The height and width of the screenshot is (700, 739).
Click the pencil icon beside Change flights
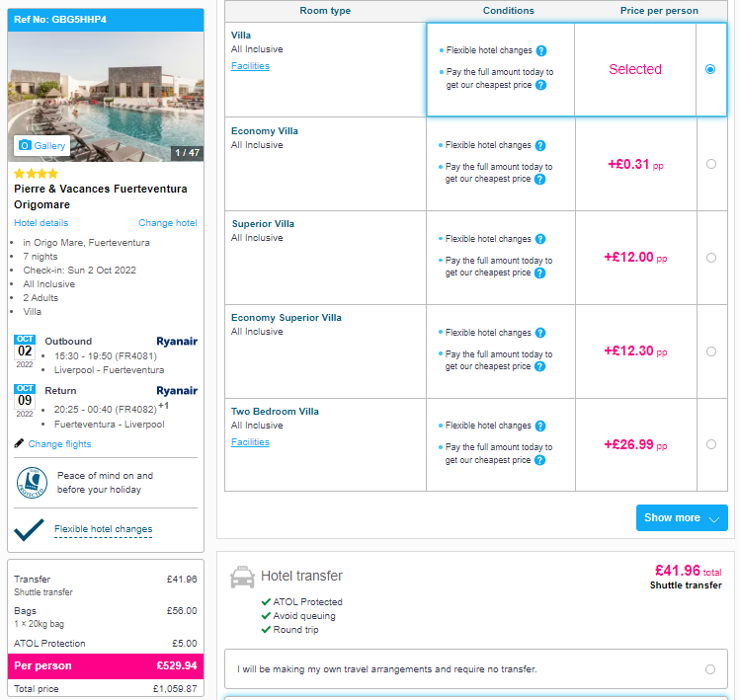19,443
